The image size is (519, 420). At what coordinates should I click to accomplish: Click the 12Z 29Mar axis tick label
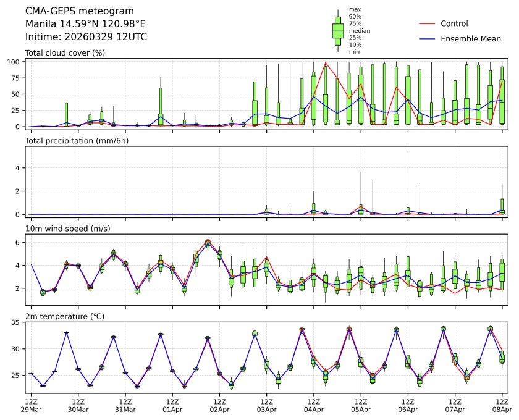[31, 405]
